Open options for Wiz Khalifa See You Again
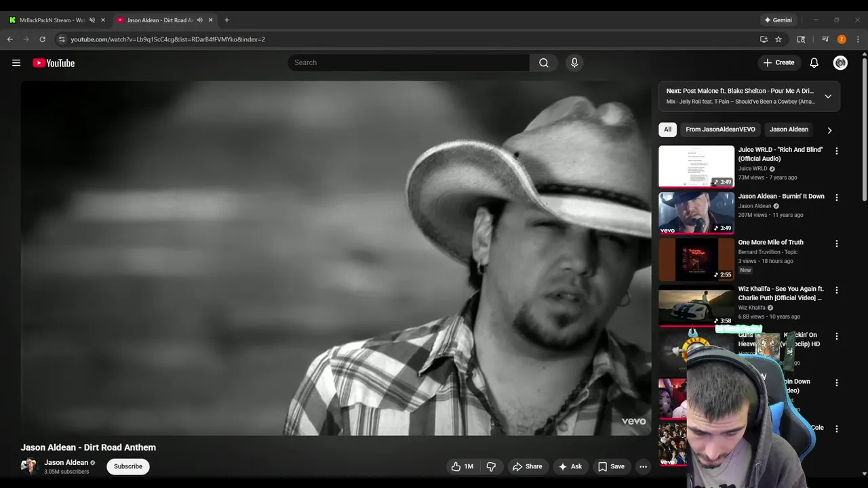The height and width of the screenshot is (488, 868). click(836, 290)
